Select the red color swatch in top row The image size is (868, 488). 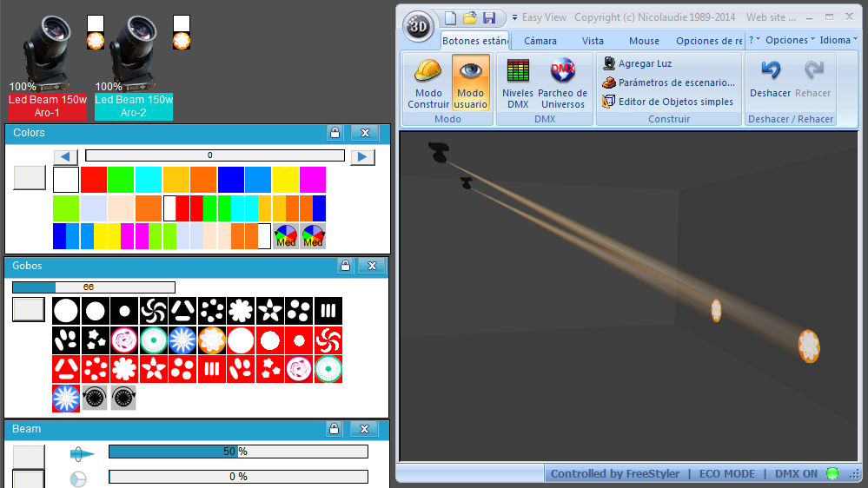click(94, 180)
